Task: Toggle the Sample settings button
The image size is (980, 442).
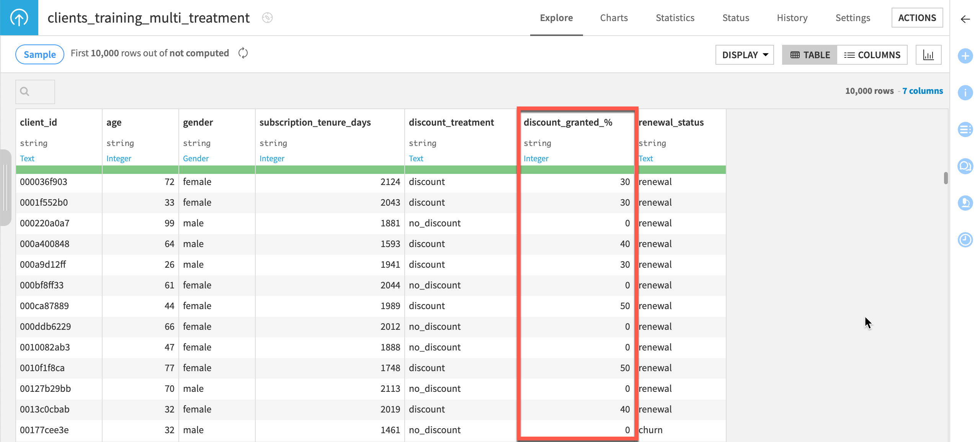Action: coord(39,54)
